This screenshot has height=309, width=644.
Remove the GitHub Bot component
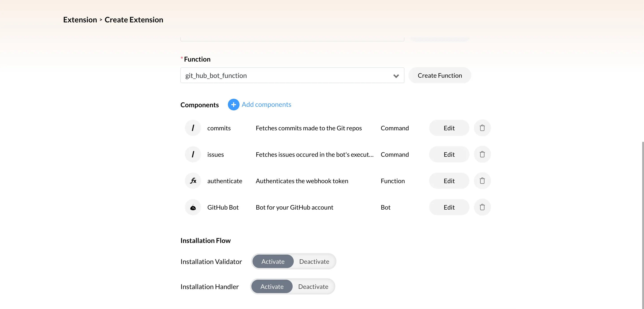[482, 207]
